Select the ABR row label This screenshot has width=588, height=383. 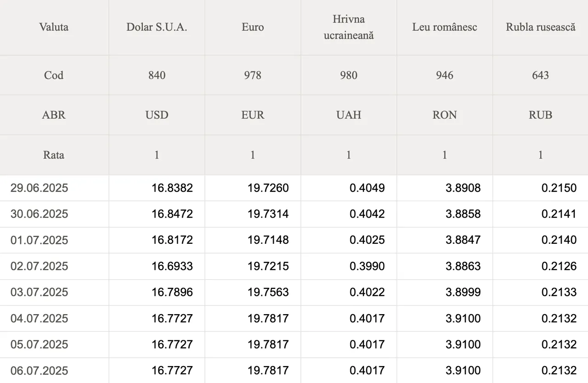54,115
